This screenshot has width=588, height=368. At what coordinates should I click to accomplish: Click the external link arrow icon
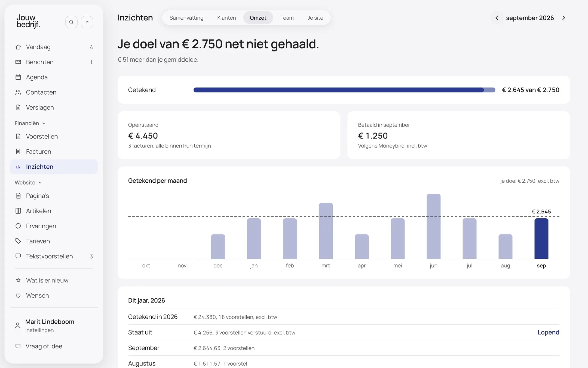87,22
